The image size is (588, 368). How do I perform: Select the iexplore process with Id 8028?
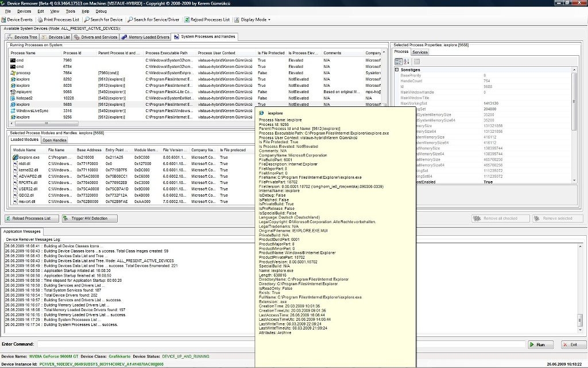pyautogui.click(x=195, y=86)
